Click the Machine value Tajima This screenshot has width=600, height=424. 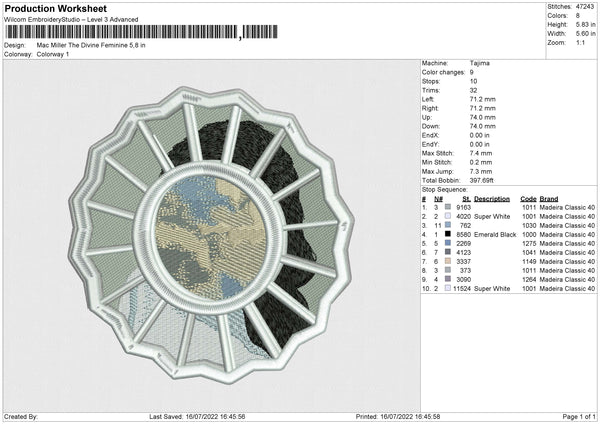(x=480, y=64)
